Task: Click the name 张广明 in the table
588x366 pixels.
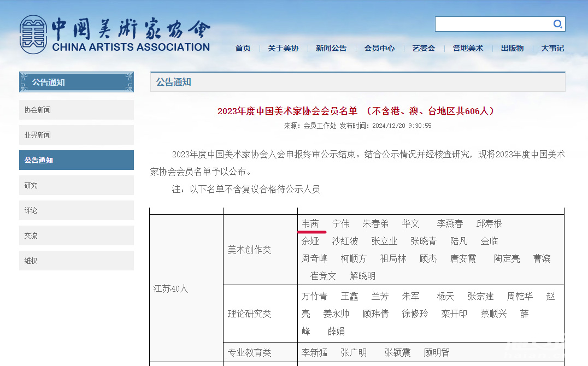Action: (x=354, y=353)
